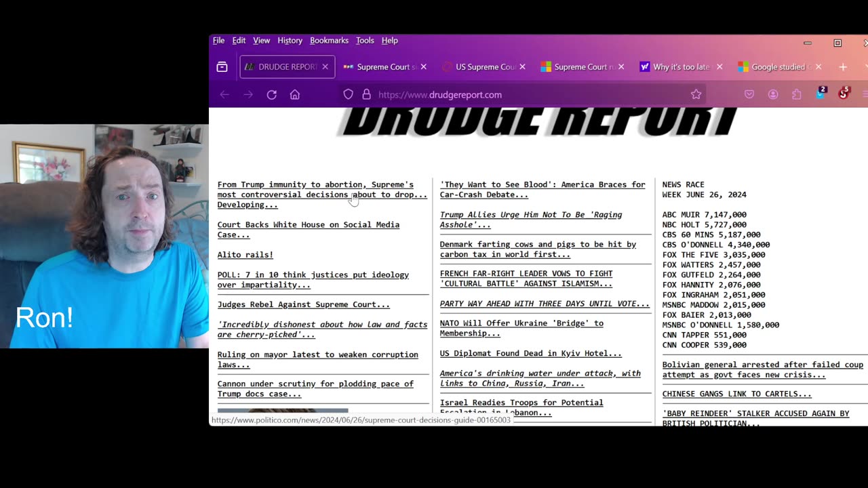
Task: Open 'Bolivian general arrested after failed coup' link
Action: point(763,369)
